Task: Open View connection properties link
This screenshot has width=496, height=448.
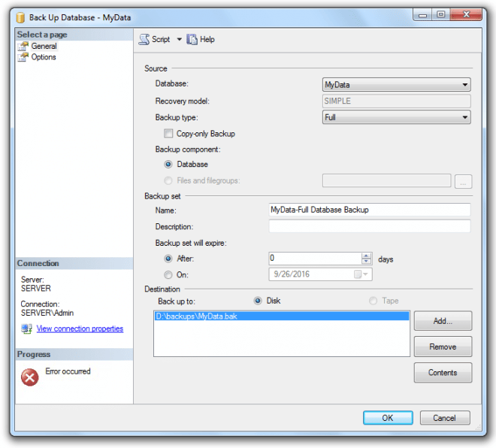Action: coord(80,328)
